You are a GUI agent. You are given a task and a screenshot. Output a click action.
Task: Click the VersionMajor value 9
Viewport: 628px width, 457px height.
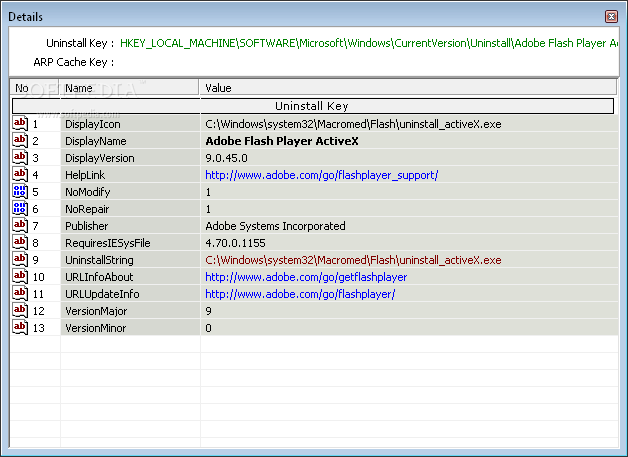pos(208,311)
